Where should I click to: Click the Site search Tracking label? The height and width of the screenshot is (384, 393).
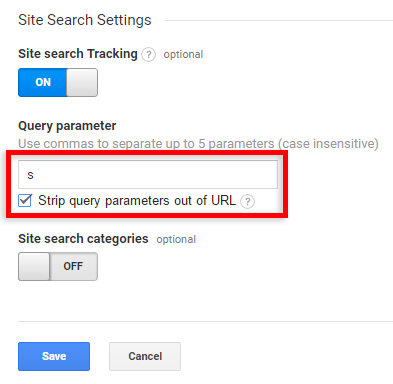(x=78, y=54)
